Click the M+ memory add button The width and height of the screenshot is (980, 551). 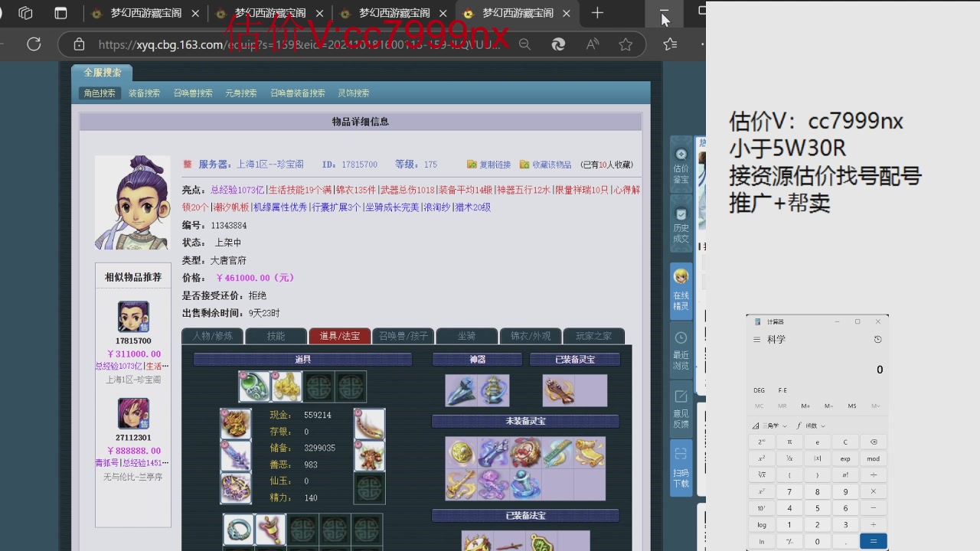click(x=805, y=406)
